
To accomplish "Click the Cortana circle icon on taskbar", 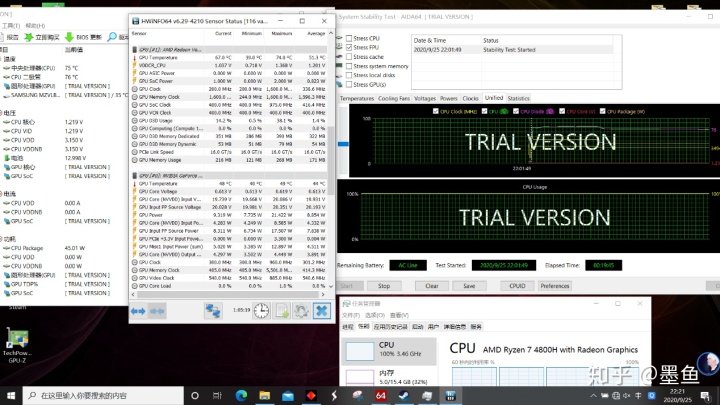I will click(x=195, y=395).
